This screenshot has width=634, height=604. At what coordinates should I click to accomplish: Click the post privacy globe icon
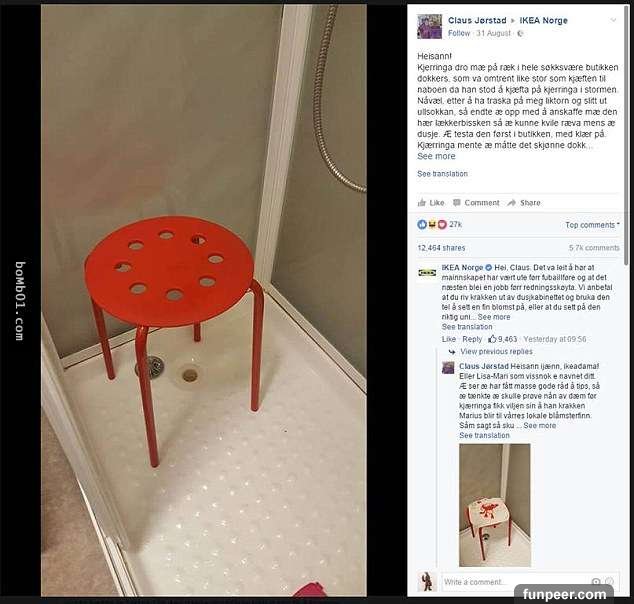pos(520,34)
